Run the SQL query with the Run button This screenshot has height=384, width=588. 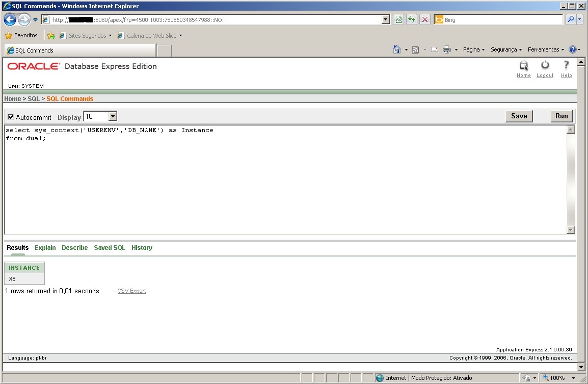click(561, 116)
